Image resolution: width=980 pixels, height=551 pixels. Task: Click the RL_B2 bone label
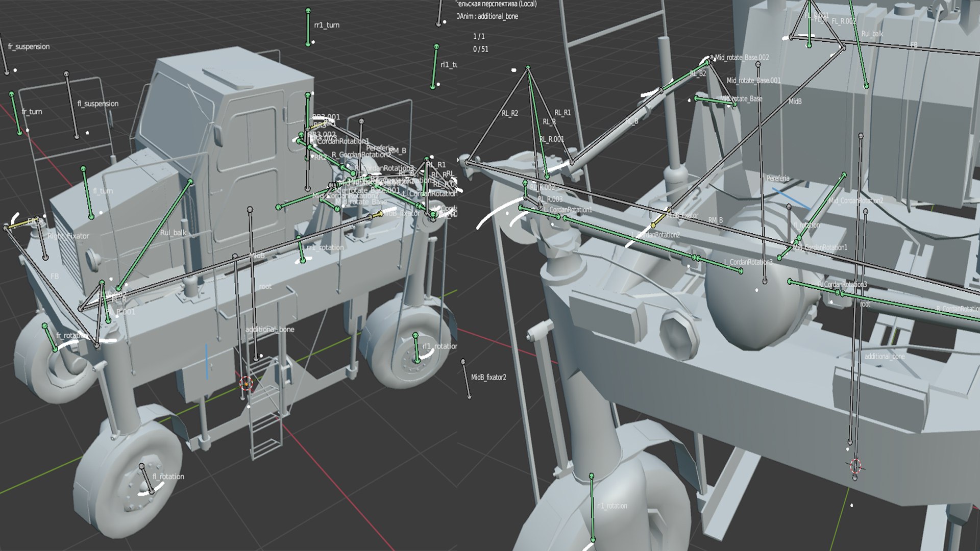[x=698, y=73]
